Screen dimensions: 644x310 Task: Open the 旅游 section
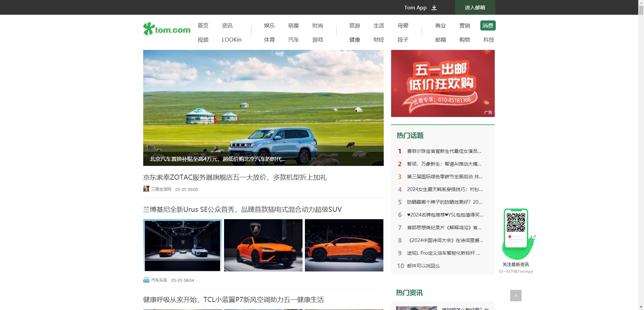tap(355, 25)
